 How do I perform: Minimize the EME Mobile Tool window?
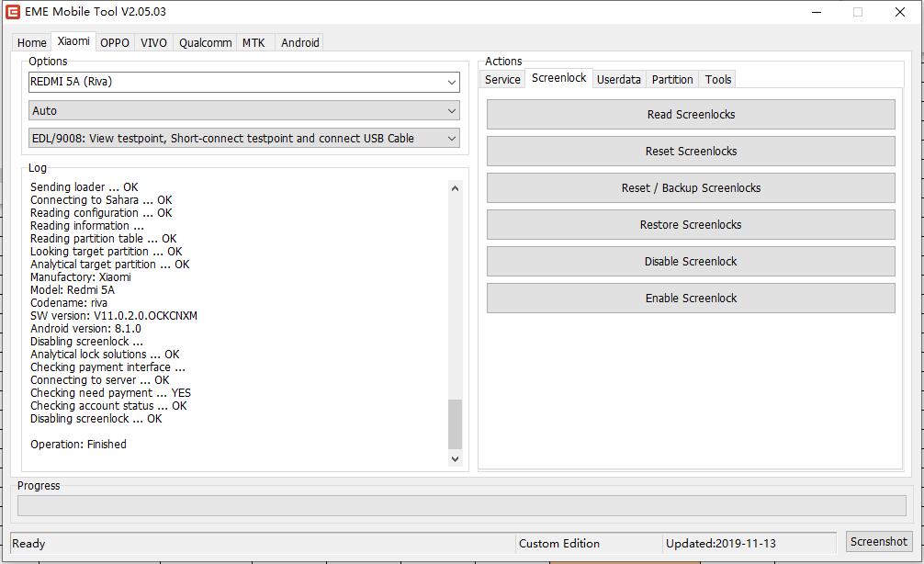tap(817, 12)
